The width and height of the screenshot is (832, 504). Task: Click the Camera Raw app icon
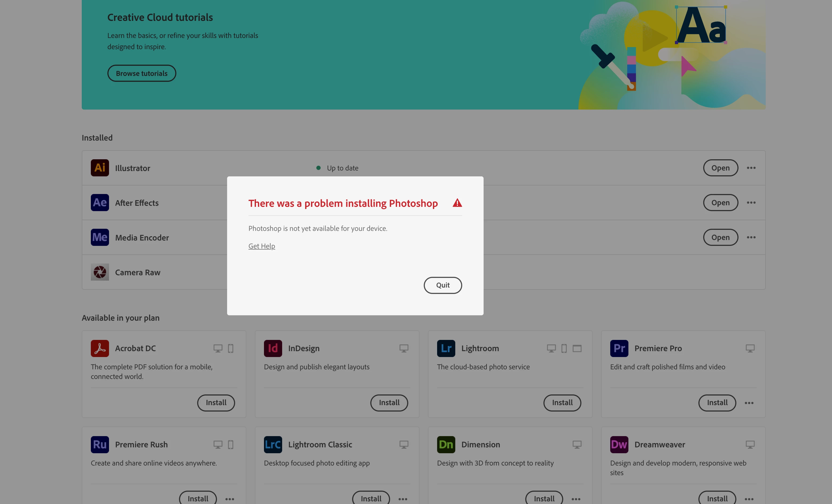click(100, 272)
